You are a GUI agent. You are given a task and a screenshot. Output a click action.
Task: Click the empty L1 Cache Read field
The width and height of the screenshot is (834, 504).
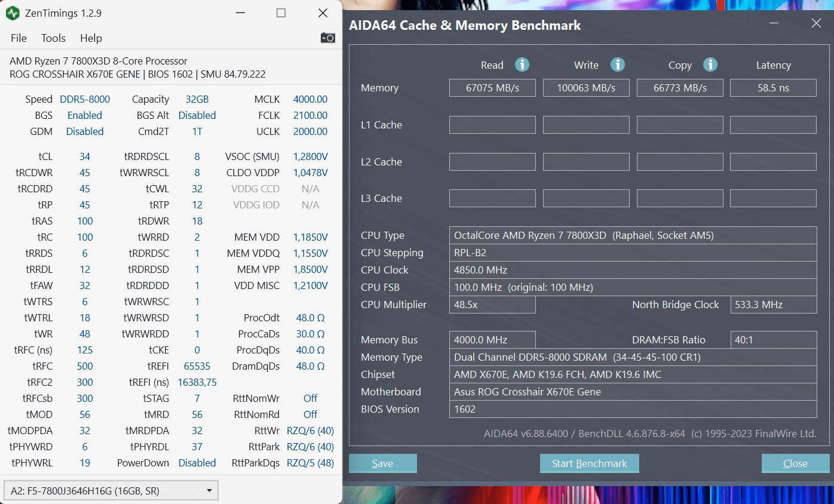pyautogui.click(x=492, y=125)
